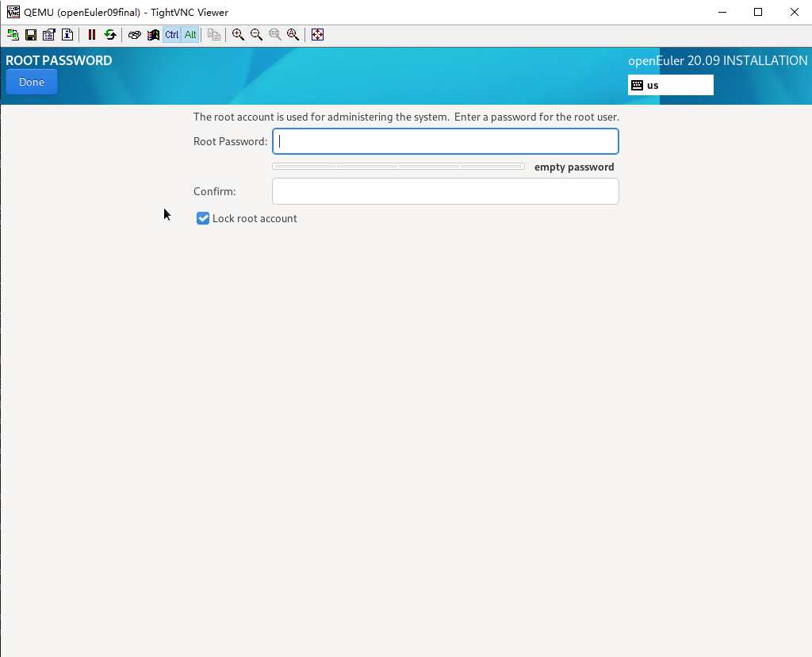Click the Auto zoom magnifier icon
This screenshot has height=657, width=812.
(x=293, y=35)
